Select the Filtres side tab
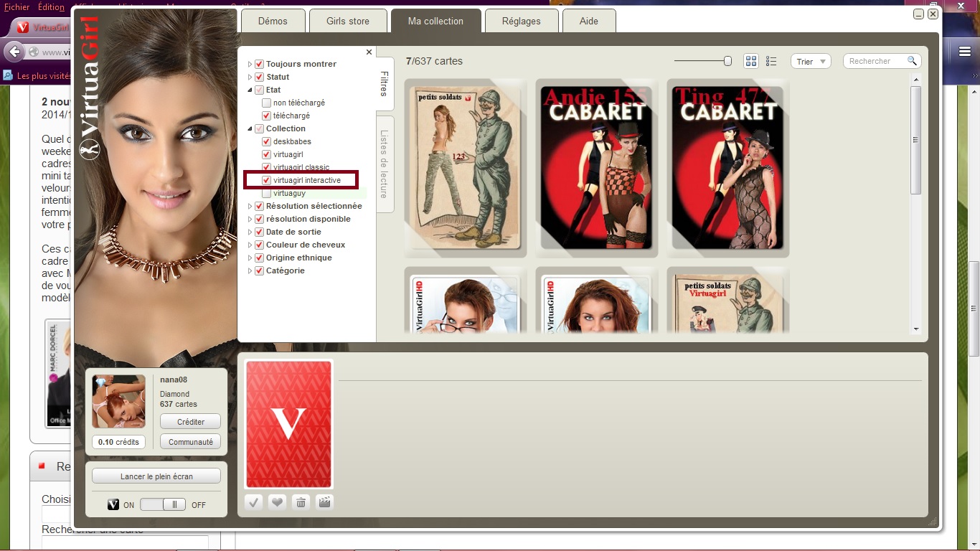This screenshot has height=551, width=980. (x=385, y=85)
